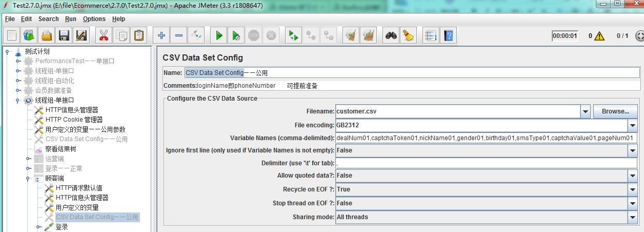Open the Search menu

(x=49, y=19)
